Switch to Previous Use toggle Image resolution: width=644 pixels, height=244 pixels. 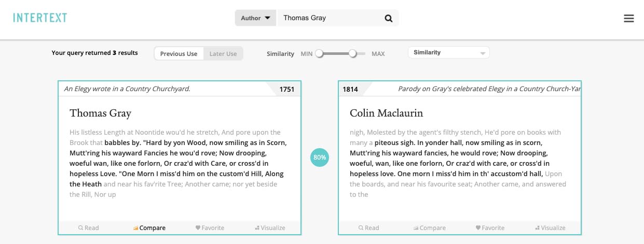click(x=179, y=54)
